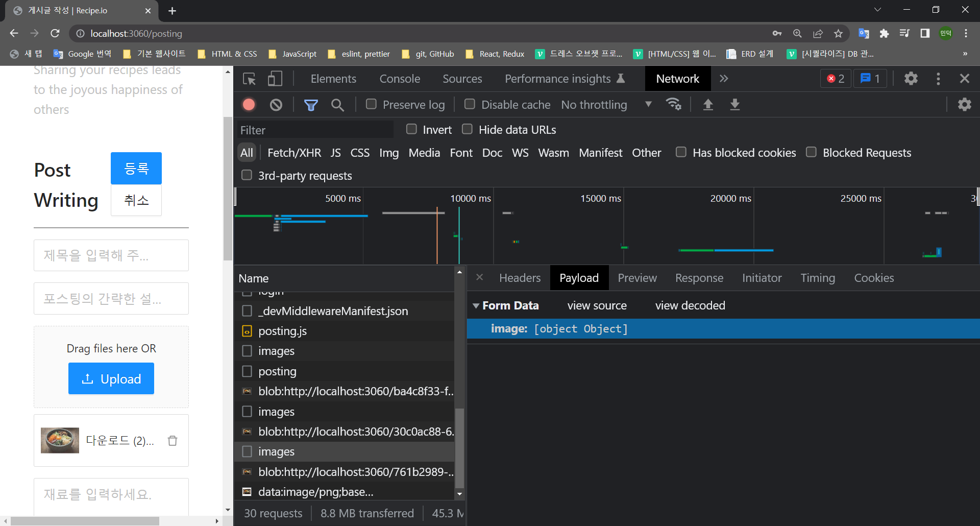Open Network panel settings gear
The width and height of the screenshot is (980, 526).
965,105
